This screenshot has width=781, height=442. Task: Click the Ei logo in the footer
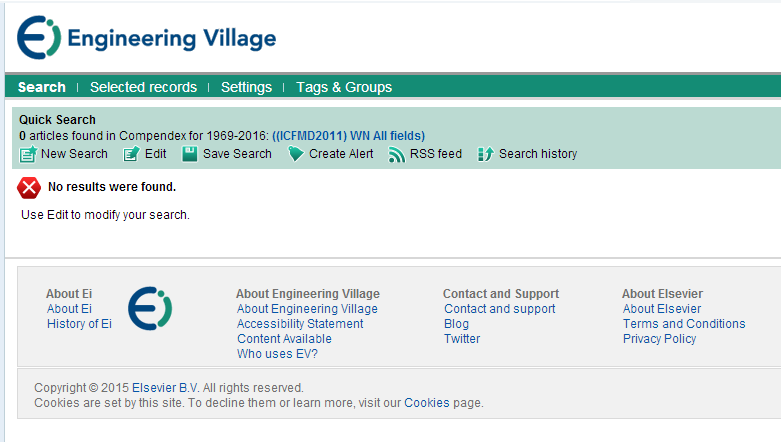click(150, 308)
